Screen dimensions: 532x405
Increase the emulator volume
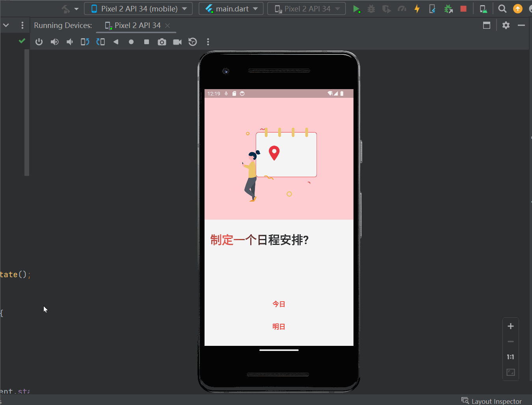(55, 42)
